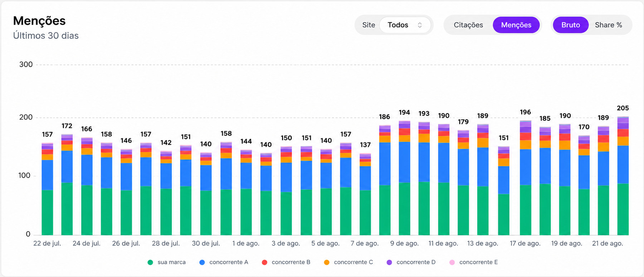This screenshot has height=277, width=644.
Task: Click the bar labeled 170
Action: [584, 185]
